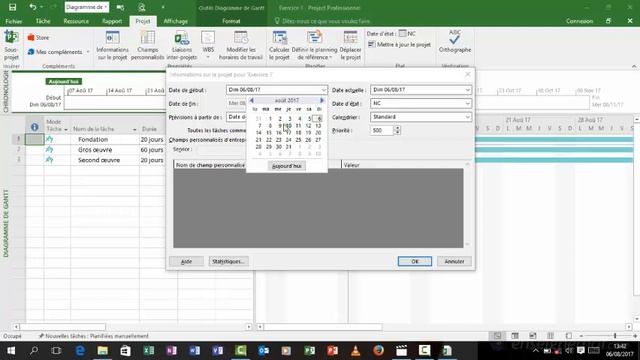This screenshot has width=640, height=360.
Task: Open the Store add-ins button
Action: (38, 38)
